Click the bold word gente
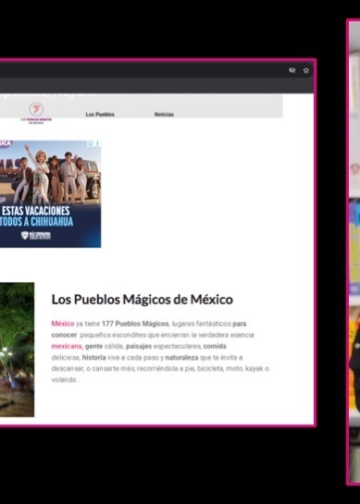The width and height of the screenshot is (360, 504). click(94, 346)
